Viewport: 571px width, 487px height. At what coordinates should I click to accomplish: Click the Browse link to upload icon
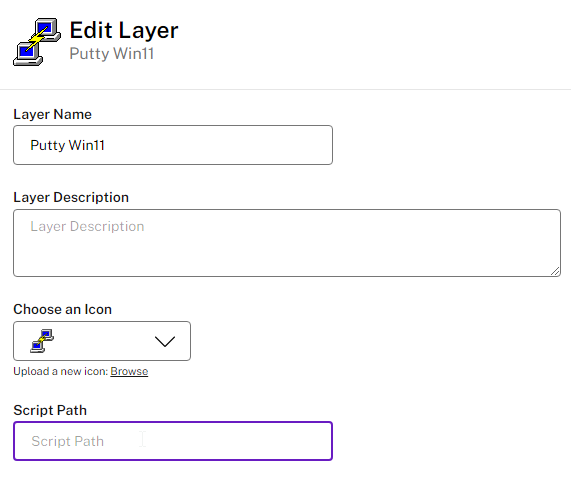[129, 371]
